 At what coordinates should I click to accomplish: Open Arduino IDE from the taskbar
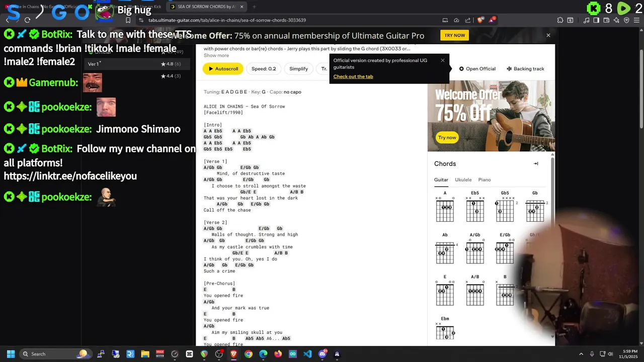[x=293, y=354]
